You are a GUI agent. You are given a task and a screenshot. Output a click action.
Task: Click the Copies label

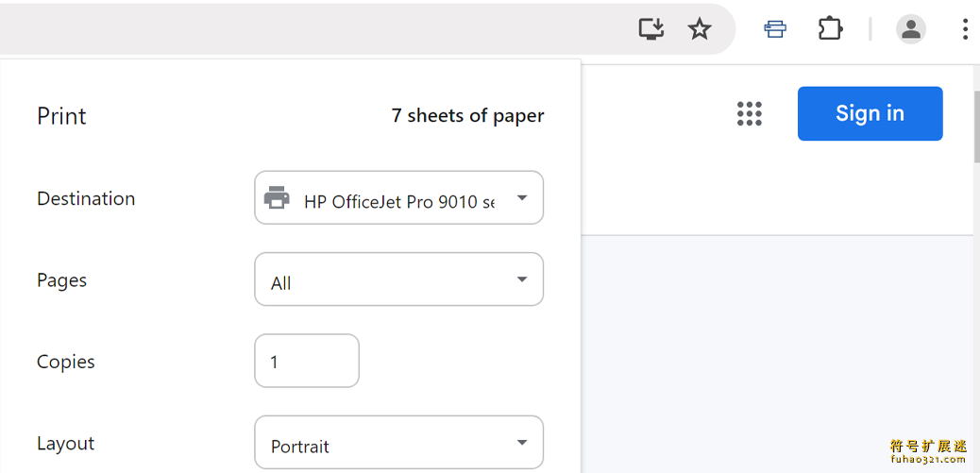click(x=66, y=362)
